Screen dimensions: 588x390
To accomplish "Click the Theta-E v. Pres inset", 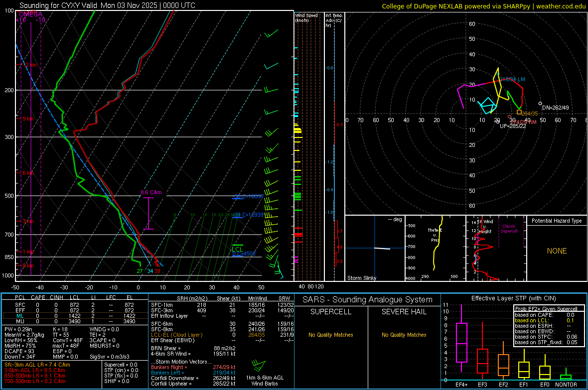I will coord(436,248).
